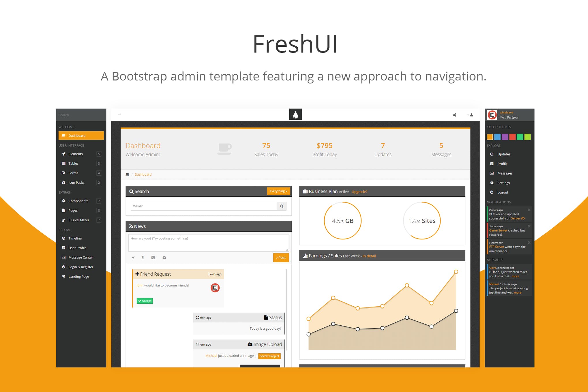Expand the Components extras menu
This screenshot has width=588, height=392.
[78, 201]
